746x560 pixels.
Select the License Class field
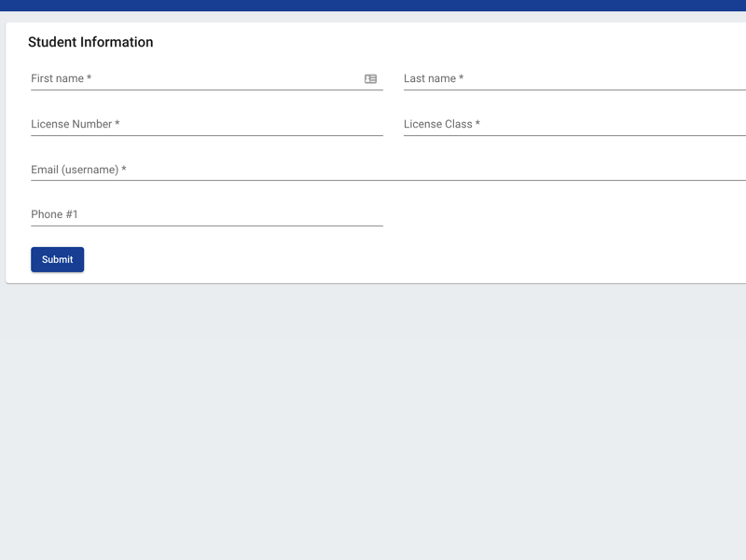574,124
